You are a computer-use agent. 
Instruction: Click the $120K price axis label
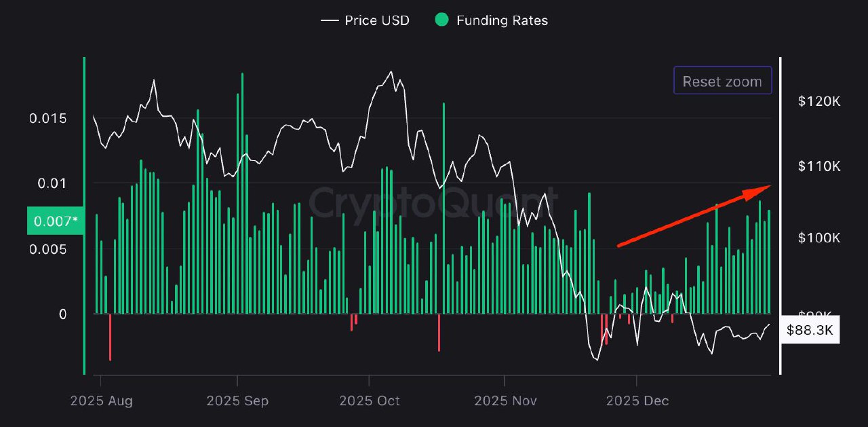[x=818, y=102]
